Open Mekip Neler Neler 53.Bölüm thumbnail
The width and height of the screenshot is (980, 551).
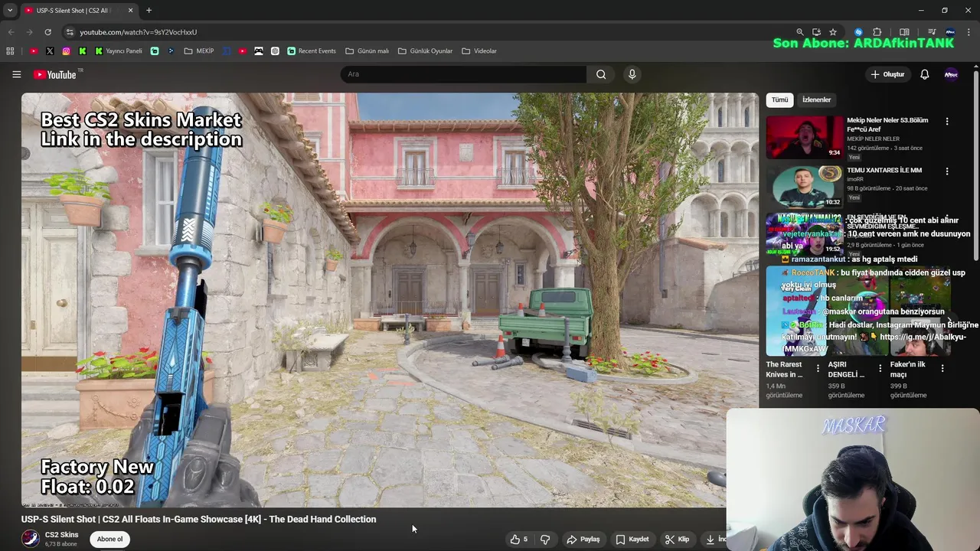tap(805, 137)
